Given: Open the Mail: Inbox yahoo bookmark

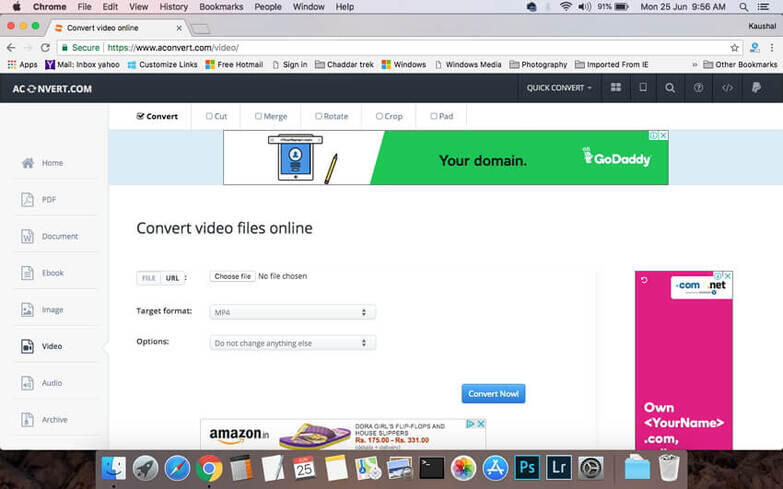Looking at the screenshot, I should point(82,64).
